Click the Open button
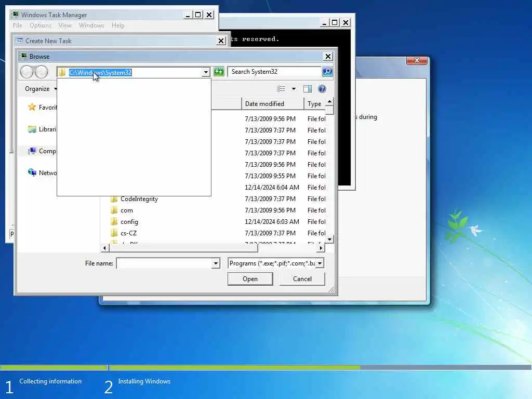The width and height of the screenshot is (532, 399). click(x=250, y=279)
